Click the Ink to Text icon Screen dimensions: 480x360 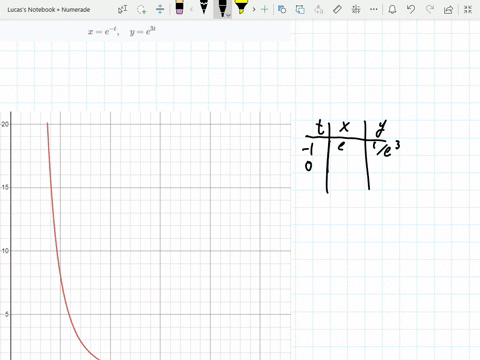coord(319,9)
